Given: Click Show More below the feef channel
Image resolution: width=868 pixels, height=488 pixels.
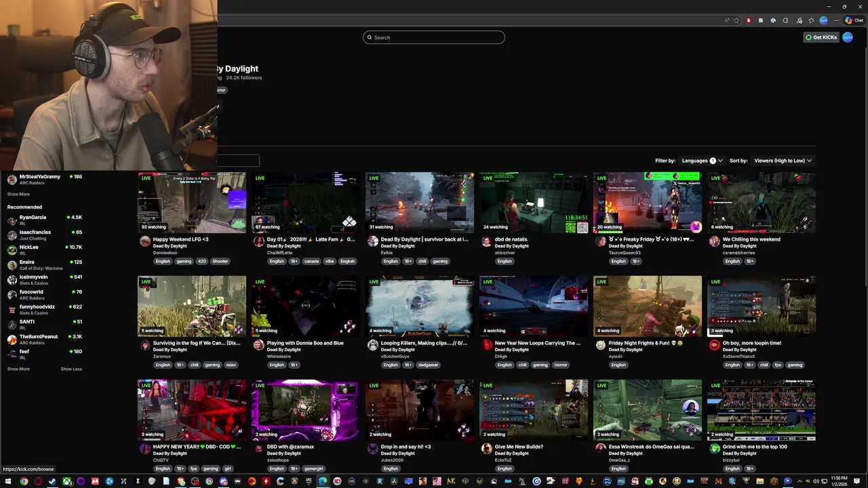Looking at the screenshot, I should pyautogui.click(x=18, y=369).
